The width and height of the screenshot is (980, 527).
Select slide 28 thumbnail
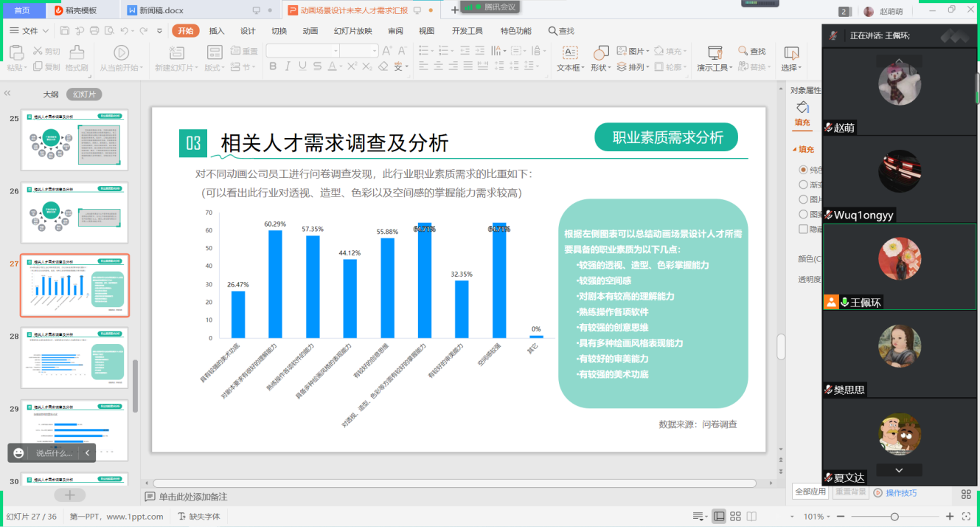point(74,357)
